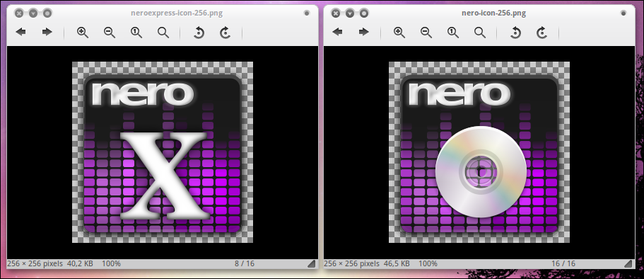Click the 40,2 KB file size text
This screenshot has height=279, width=644.
coord(81,263)
